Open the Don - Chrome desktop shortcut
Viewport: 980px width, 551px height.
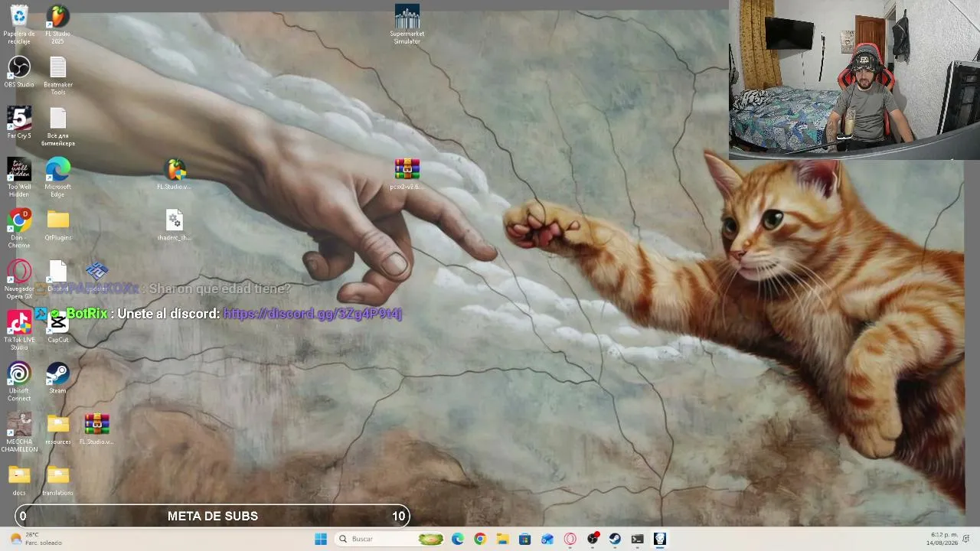coord(19,229)
